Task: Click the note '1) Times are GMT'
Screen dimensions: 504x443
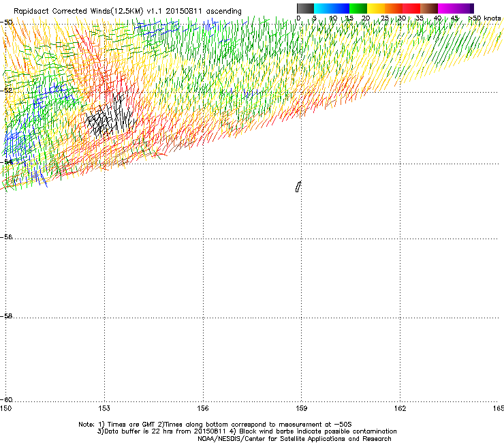Action: click(x=127, y=425)
